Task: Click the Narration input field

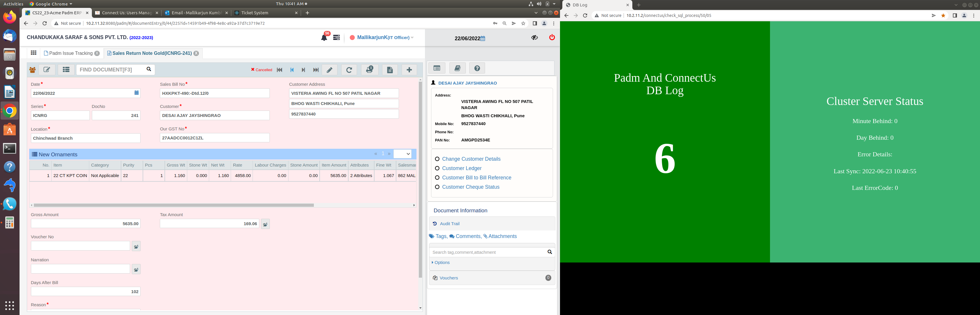Action: click(x=80, y=269)
